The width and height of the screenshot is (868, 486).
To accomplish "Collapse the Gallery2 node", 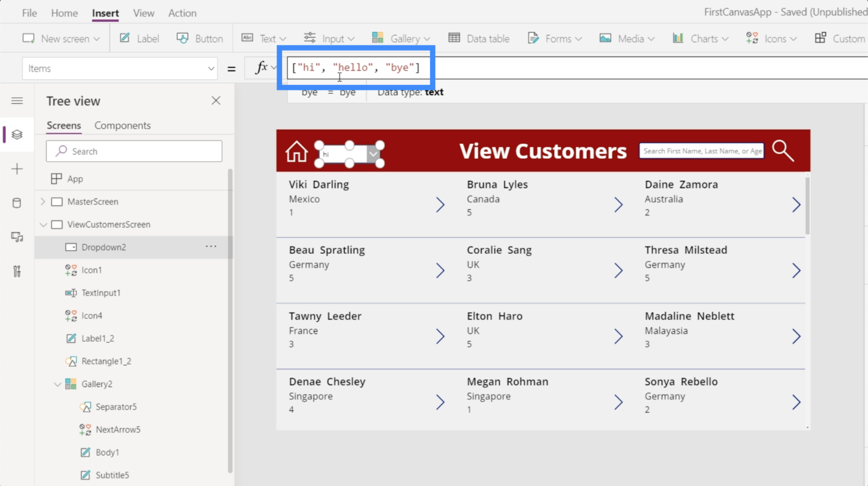I will 58,384.
